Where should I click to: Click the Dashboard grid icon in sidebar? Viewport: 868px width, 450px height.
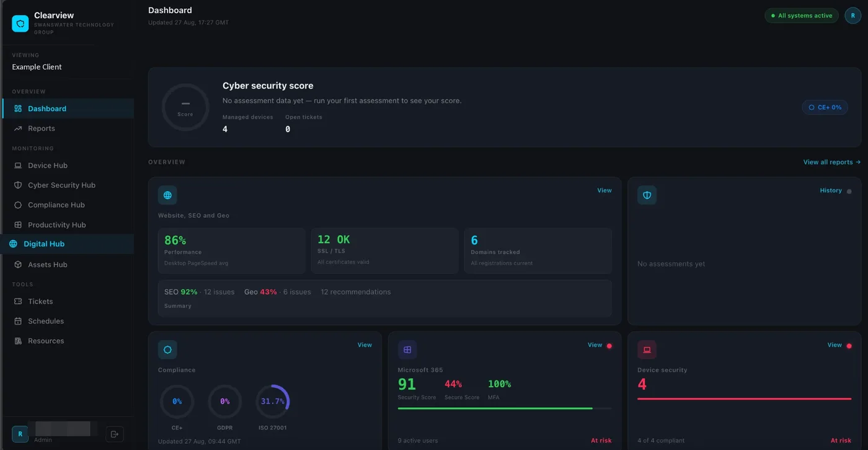18,109
